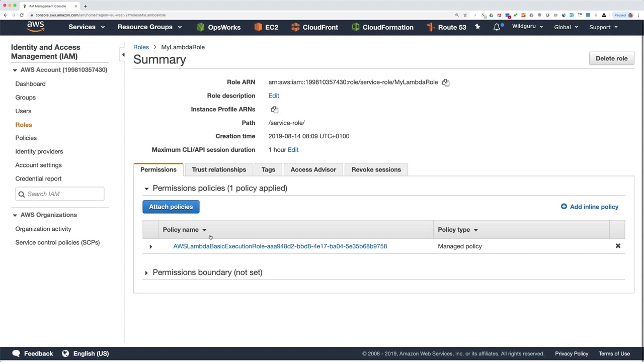Open the Global region dropdown

coord(566,27)
